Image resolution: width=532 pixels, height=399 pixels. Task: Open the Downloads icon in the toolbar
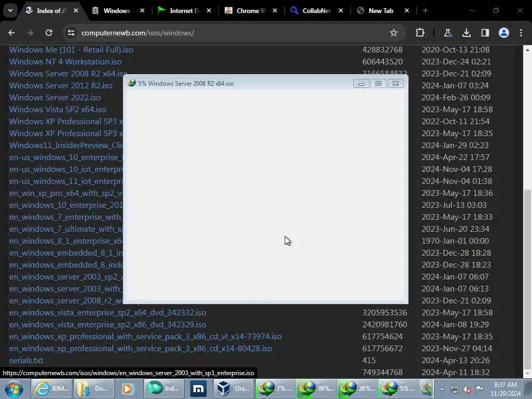467,33
